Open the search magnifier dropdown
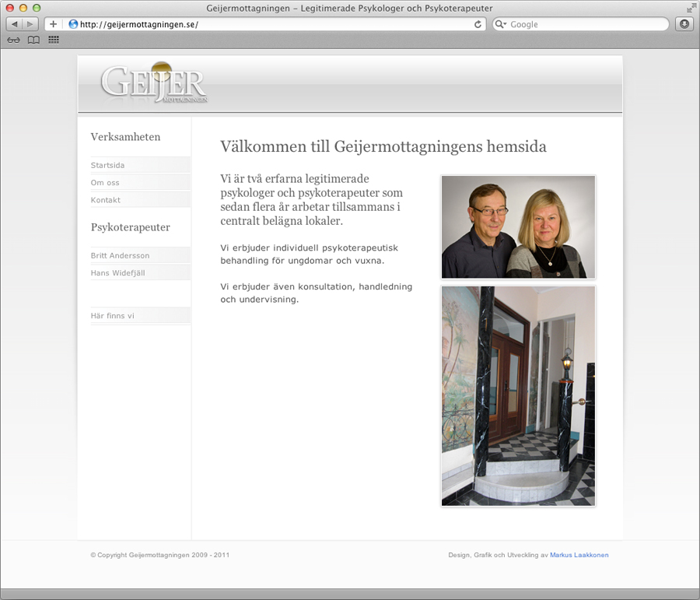700x600 pixels. (501, 24)
